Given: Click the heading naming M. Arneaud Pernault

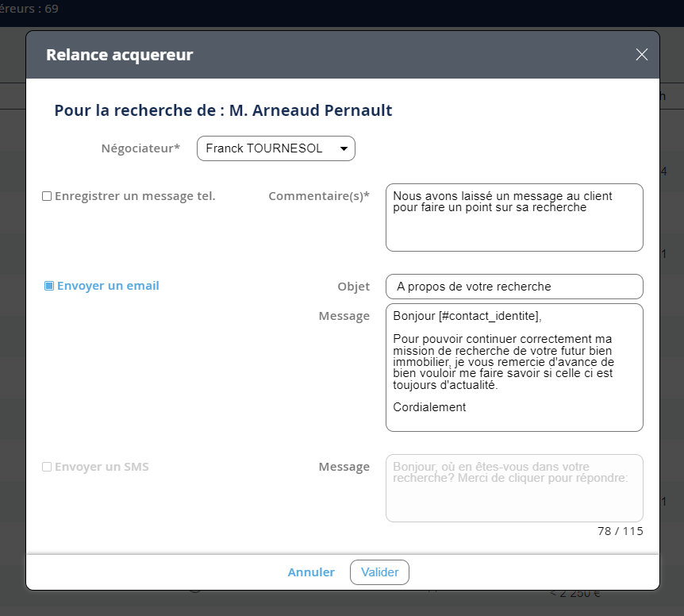Looking at the screenshot, I should (x=223, y=110).
